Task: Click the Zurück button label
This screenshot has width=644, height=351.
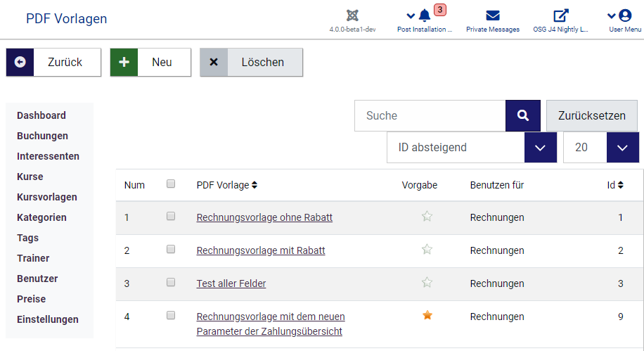Action: tap(65, 62)
